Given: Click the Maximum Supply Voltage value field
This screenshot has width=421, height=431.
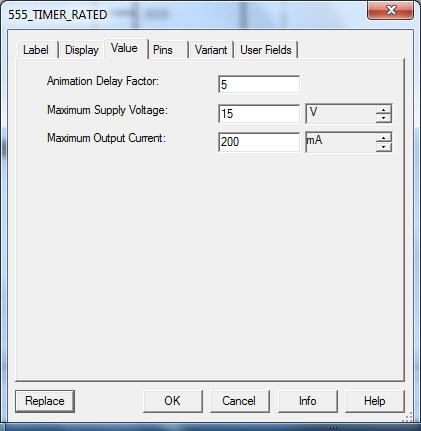Looking at the screenshot, I should point(259,114).
